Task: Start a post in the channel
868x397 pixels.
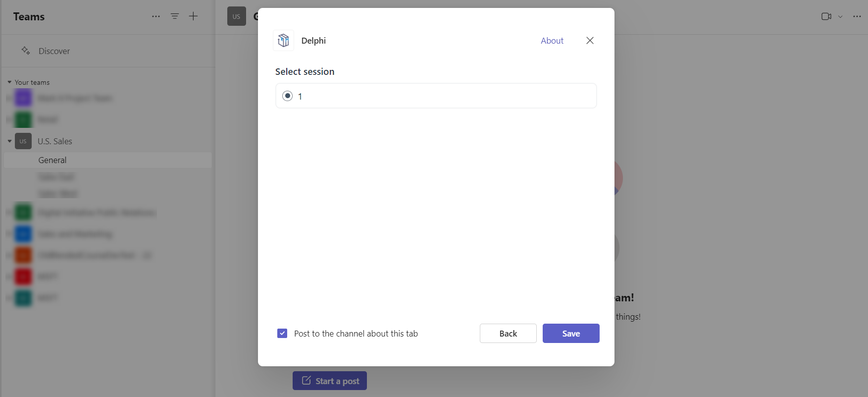Action: (x=330, y=381)
